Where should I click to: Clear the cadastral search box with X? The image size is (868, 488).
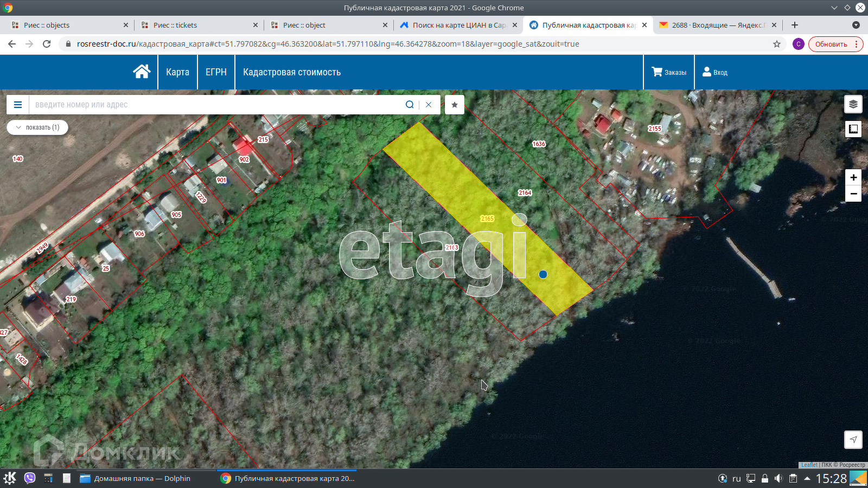tap(429, 105)
